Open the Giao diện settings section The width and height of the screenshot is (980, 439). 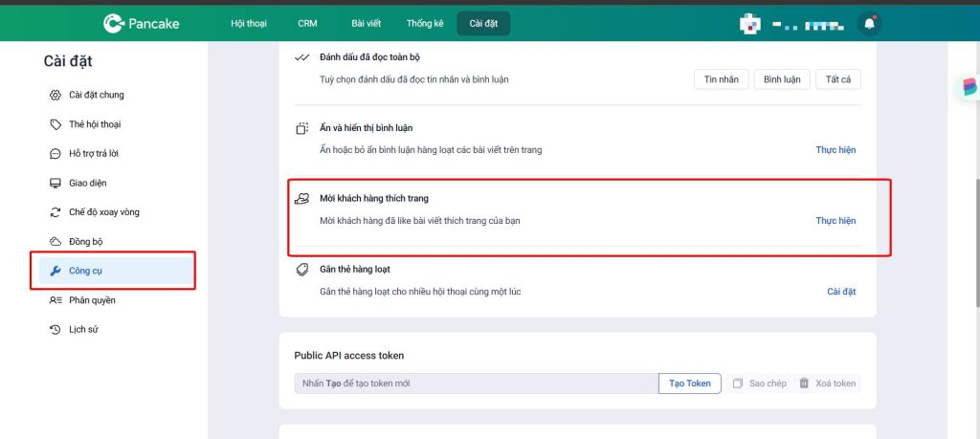pyautogui.click(x=87, y=183)
